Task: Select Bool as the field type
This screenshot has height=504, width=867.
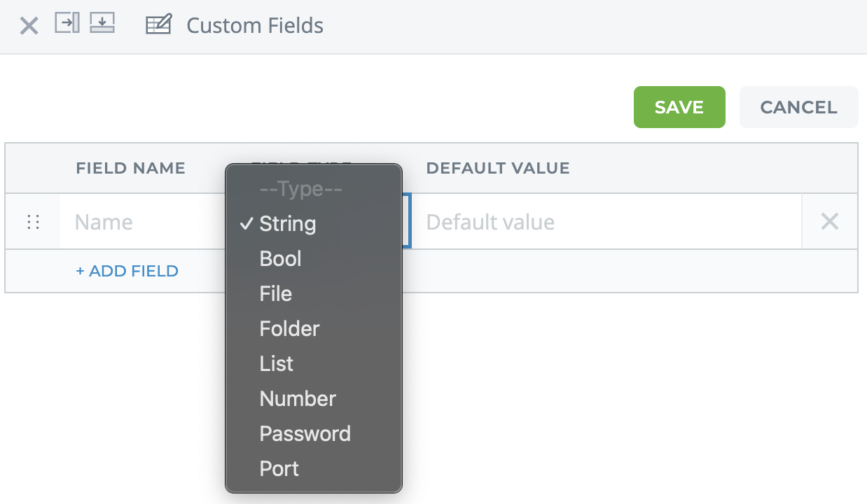Action: tap(280, 258)
